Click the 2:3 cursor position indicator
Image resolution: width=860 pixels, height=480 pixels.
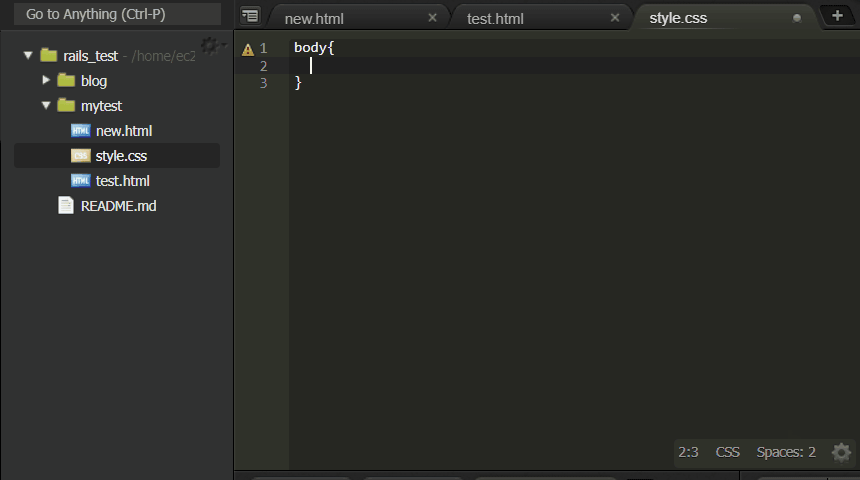tap(688, 453)
